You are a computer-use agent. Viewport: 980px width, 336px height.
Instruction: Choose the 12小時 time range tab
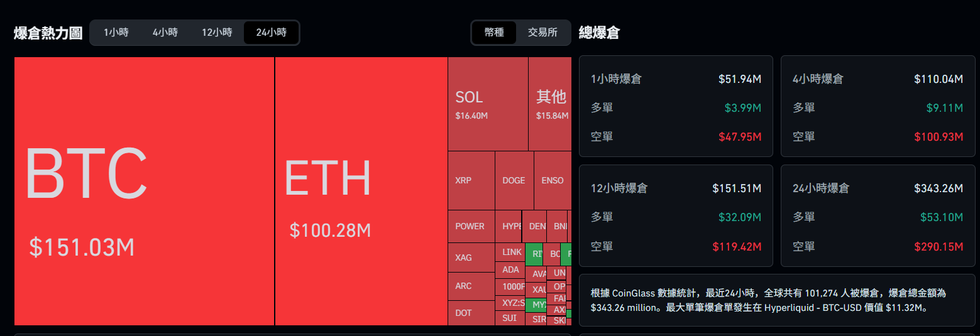pos(217,33)
